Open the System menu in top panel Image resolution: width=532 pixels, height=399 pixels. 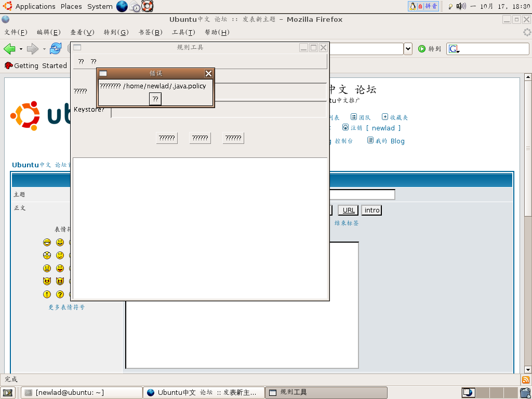(100, 6)
